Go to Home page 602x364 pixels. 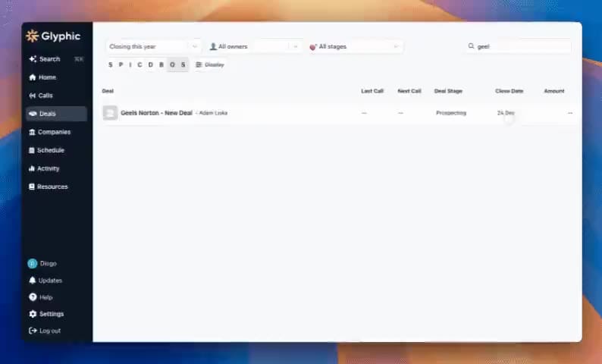pos(56,77)
